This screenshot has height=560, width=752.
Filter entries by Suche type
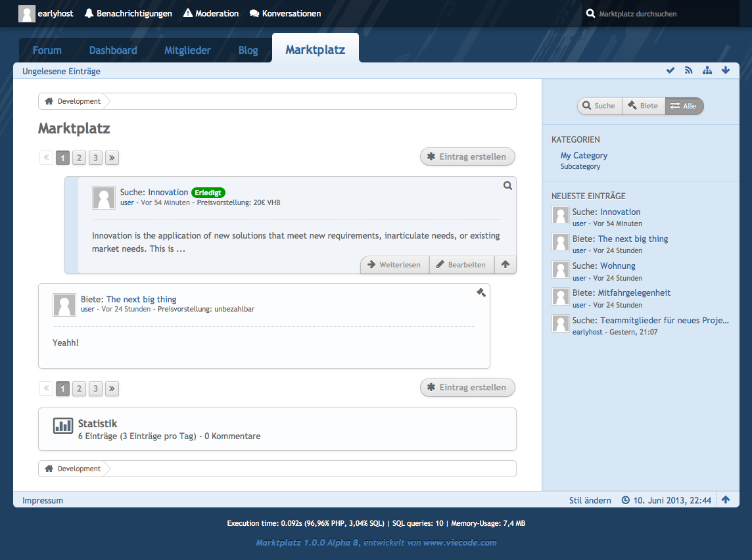click(x=599, y=106)
